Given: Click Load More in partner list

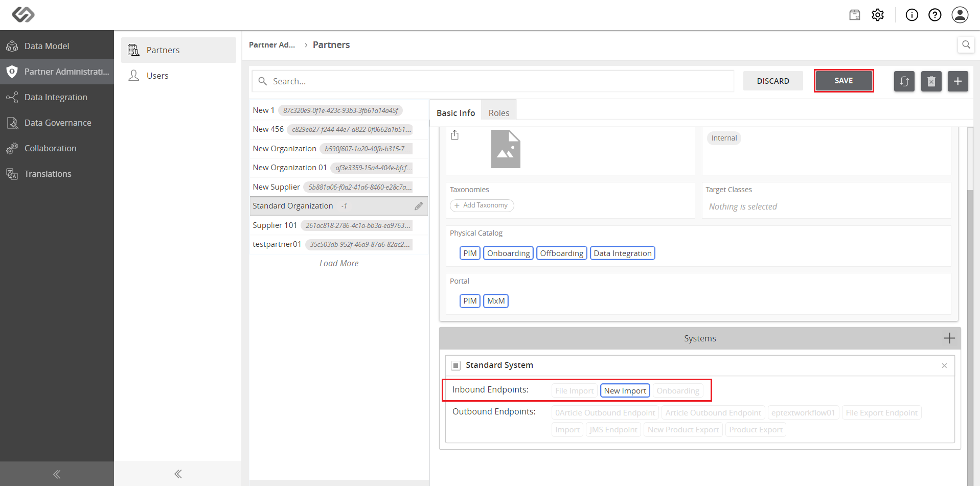Looking at the screenshot, I should point(339,263).
